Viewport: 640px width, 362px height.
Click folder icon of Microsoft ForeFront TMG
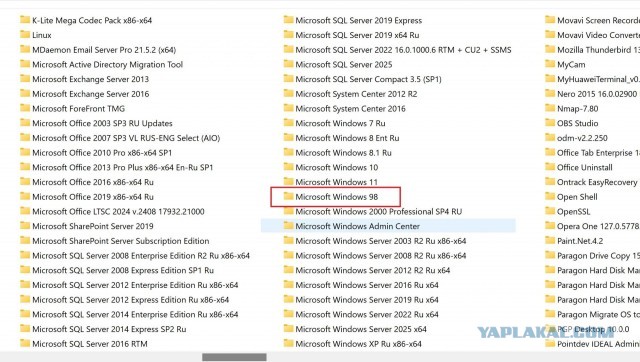25,108
